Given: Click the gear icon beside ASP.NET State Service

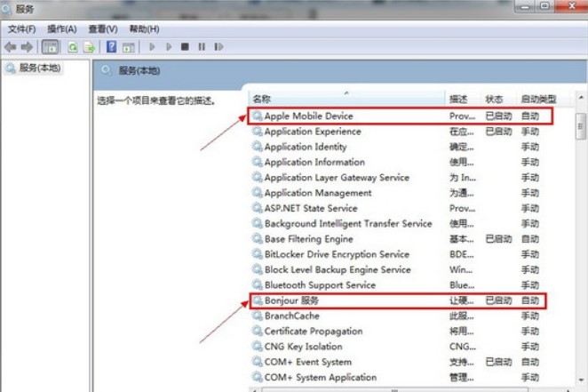Looking at the screenshot, I should (258, 208).
